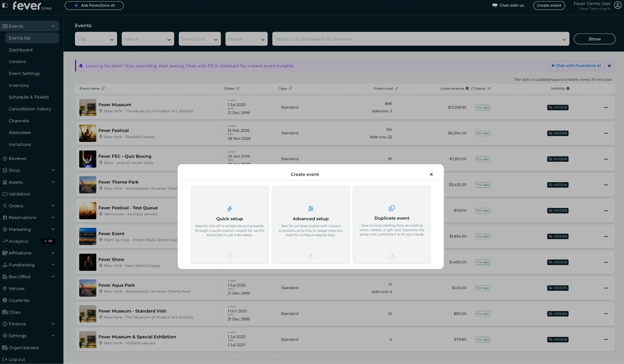The image size is (624, 364).
Task: Expand the Marketing sidebar section
Action: pyautogui.click(x=53, y=229)
